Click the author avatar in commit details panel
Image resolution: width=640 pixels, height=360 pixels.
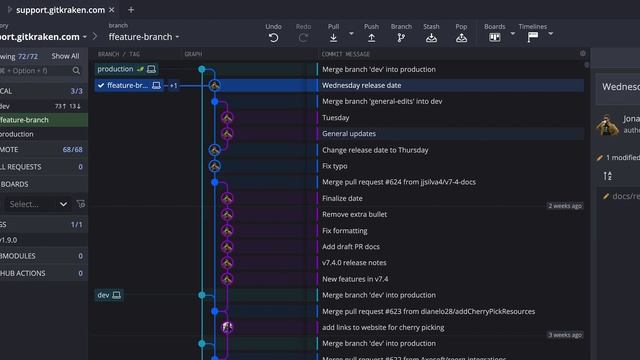(x=607, y=125)
